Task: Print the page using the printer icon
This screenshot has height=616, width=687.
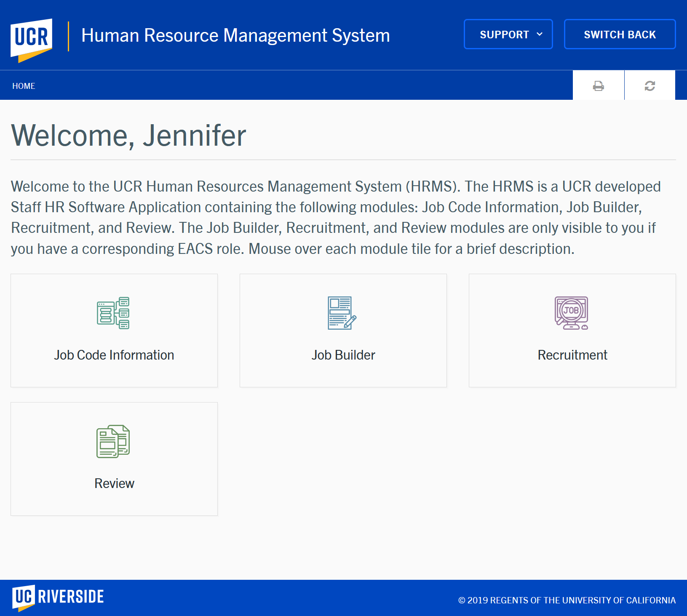Action: [598, 86]
